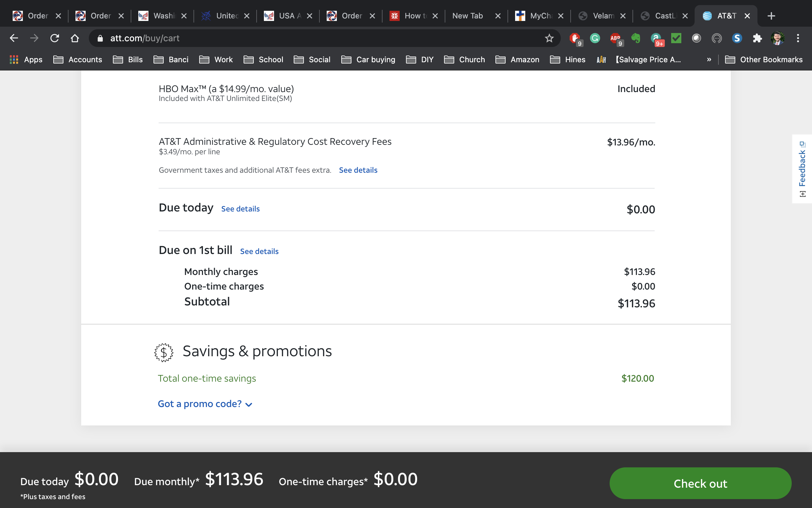See details for Due on 1st bill
Viewport: 812px width, 508px height.
pyautogui.click(x=259, y=251)
